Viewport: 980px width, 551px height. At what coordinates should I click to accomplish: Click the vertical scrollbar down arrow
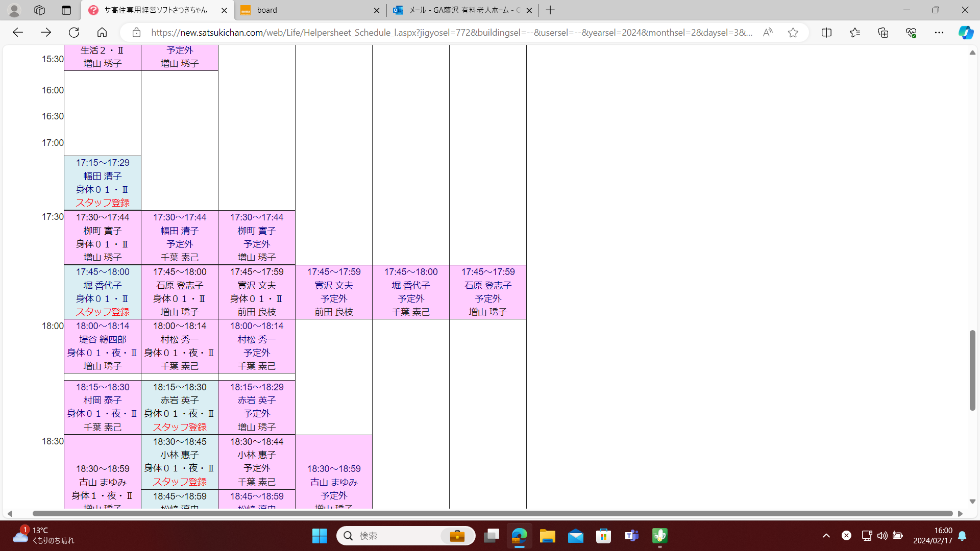[972, 502]
